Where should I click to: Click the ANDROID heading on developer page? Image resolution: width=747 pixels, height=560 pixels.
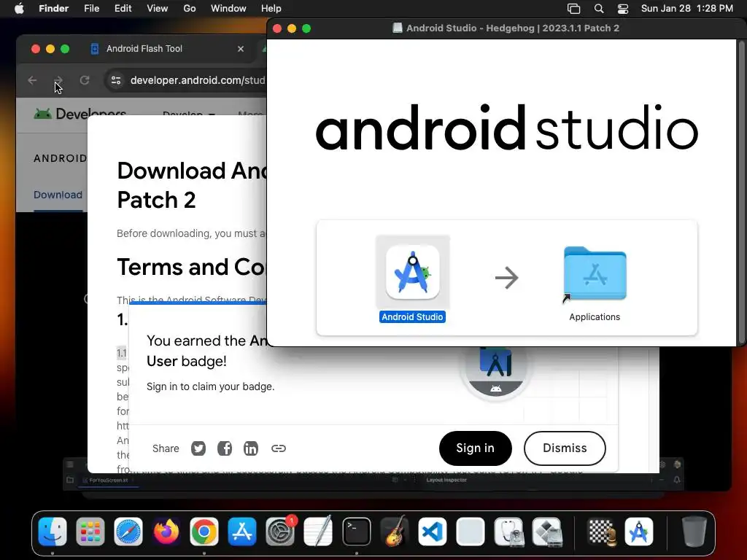click(x=60, y=158)
